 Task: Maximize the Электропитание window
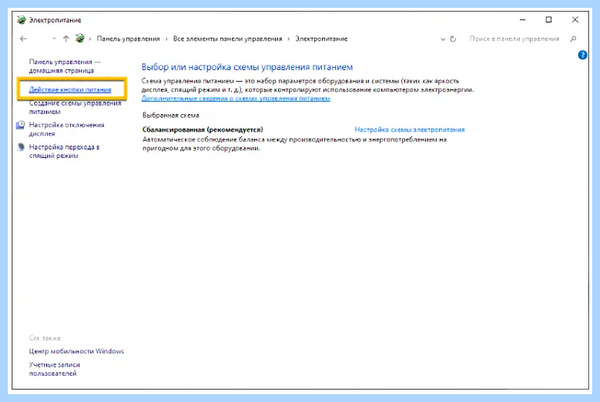point(548,20)
